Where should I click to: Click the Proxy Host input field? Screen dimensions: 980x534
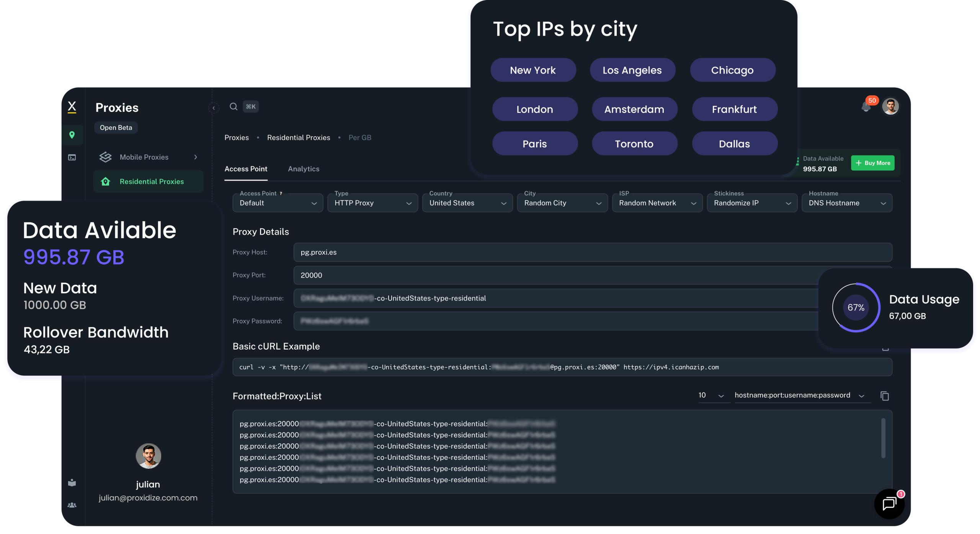(x=593, y=252)
